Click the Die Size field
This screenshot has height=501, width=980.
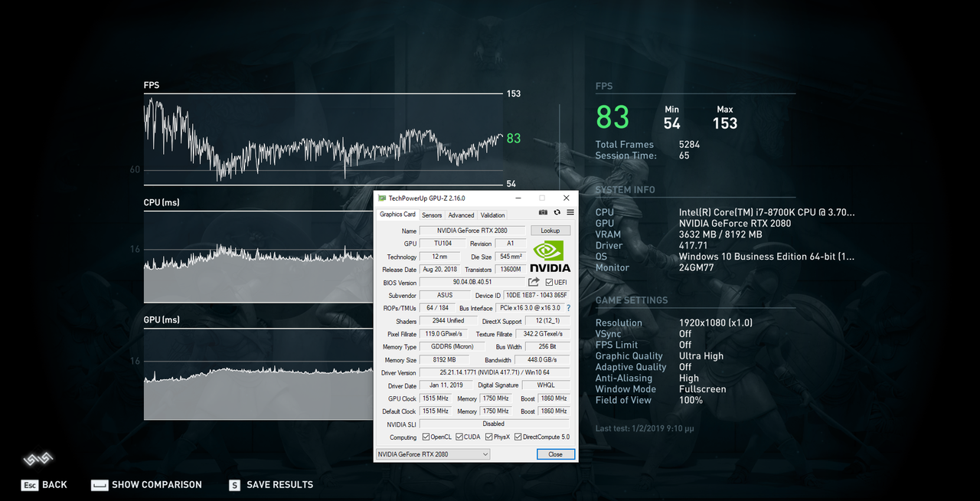coord(511,257)
